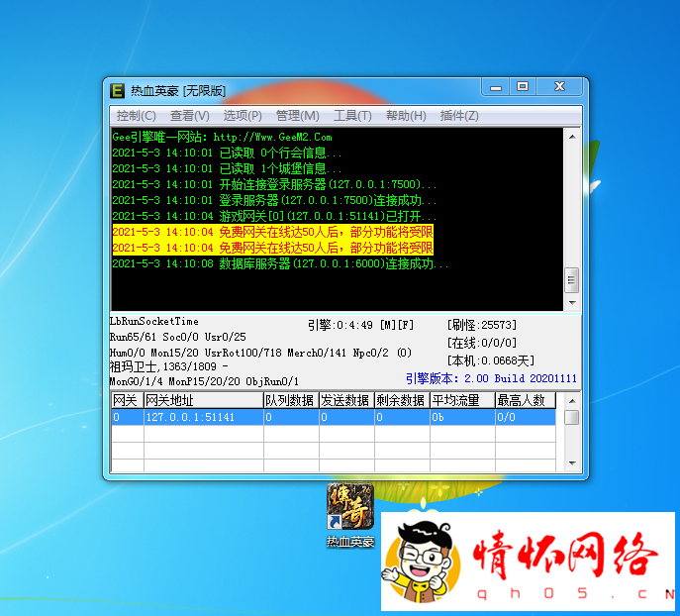Screen dimensions: 680x616
Task: Click log scrollbar down arrow
Action: point(572,302)
